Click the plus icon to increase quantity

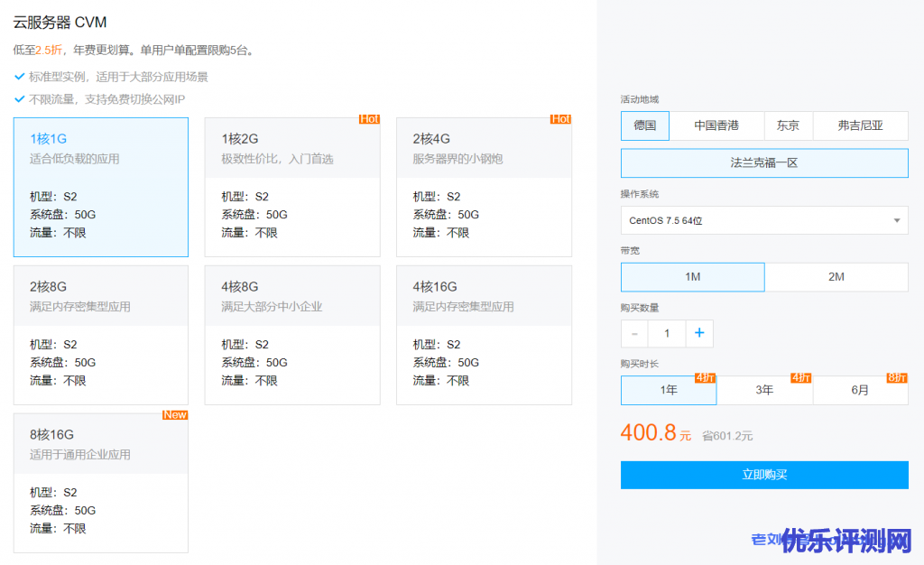(x=699, y=333)
